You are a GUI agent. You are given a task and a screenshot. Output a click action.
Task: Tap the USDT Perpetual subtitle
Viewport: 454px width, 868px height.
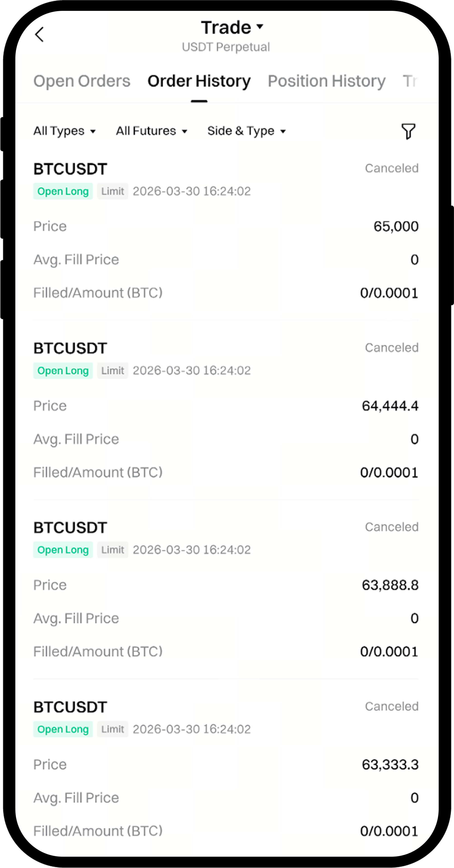(226, 47)
